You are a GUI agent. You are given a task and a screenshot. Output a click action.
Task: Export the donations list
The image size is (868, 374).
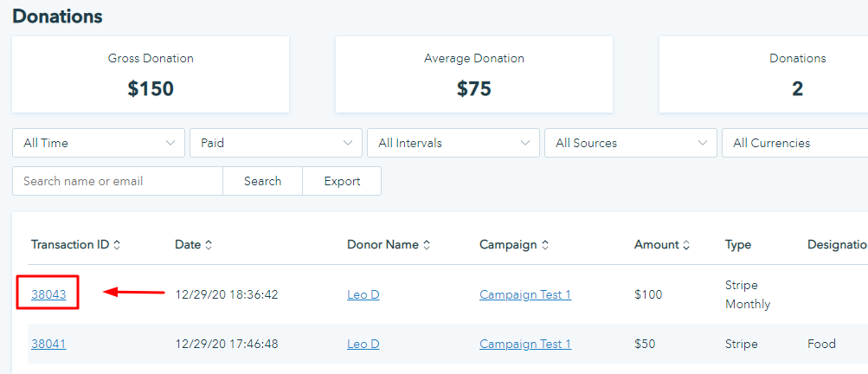[x=342, y=181]
